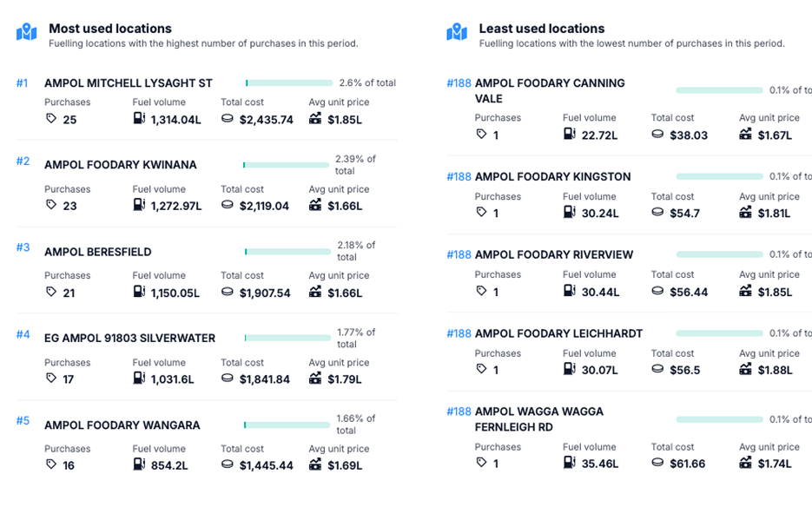Viewport: 812px width, 507px height.
Task: Click the usage progress bar for Ampol Foodary Riverview
Action: [x=719, y=254]
